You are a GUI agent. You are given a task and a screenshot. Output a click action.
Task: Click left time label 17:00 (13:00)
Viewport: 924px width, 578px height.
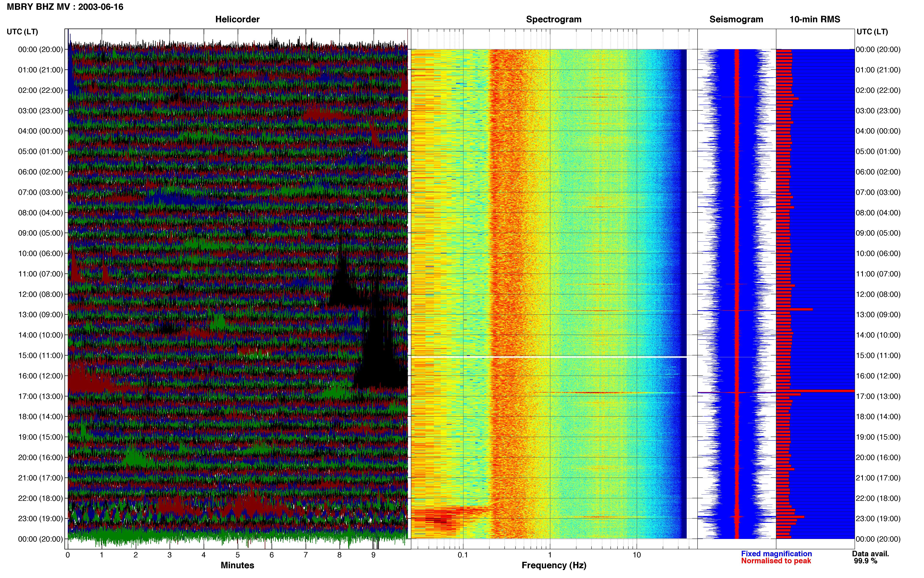[41, 396]
